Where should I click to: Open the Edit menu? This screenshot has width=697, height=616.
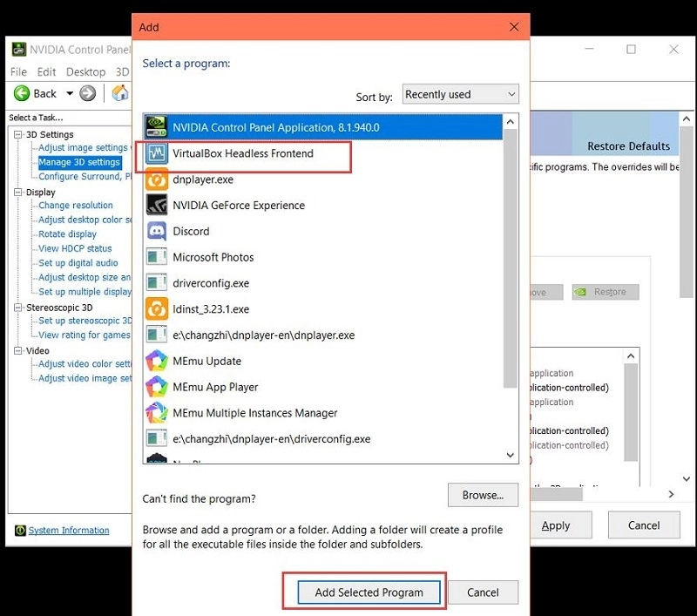[46, 71]
